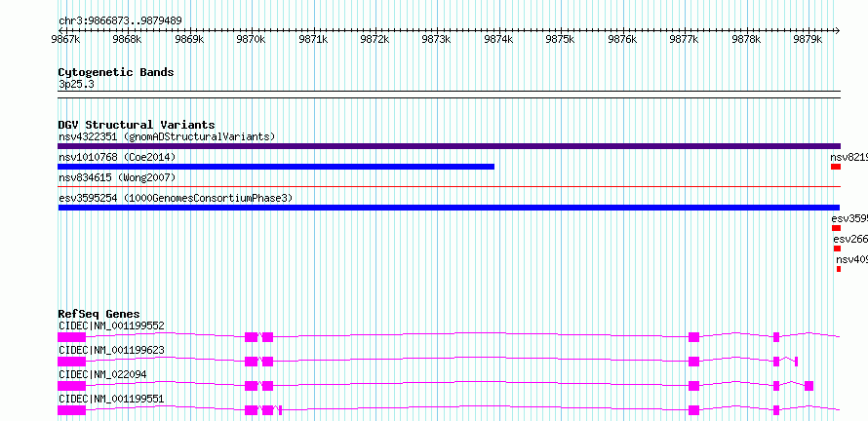This screenshot has height=421, width=868.
Task: Click the nsv834615 (Wong2007) label
Action: point(117,177)
